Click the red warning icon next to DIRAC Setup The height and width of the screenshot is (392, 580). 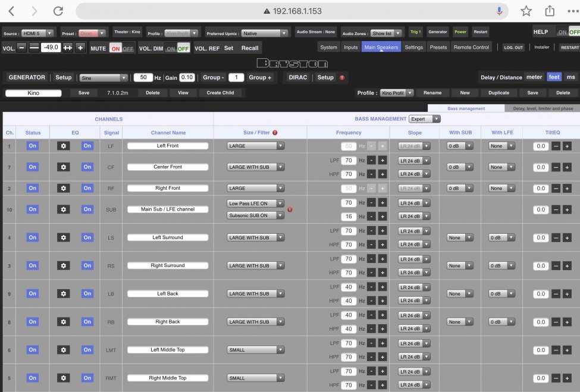click(342, 78)
